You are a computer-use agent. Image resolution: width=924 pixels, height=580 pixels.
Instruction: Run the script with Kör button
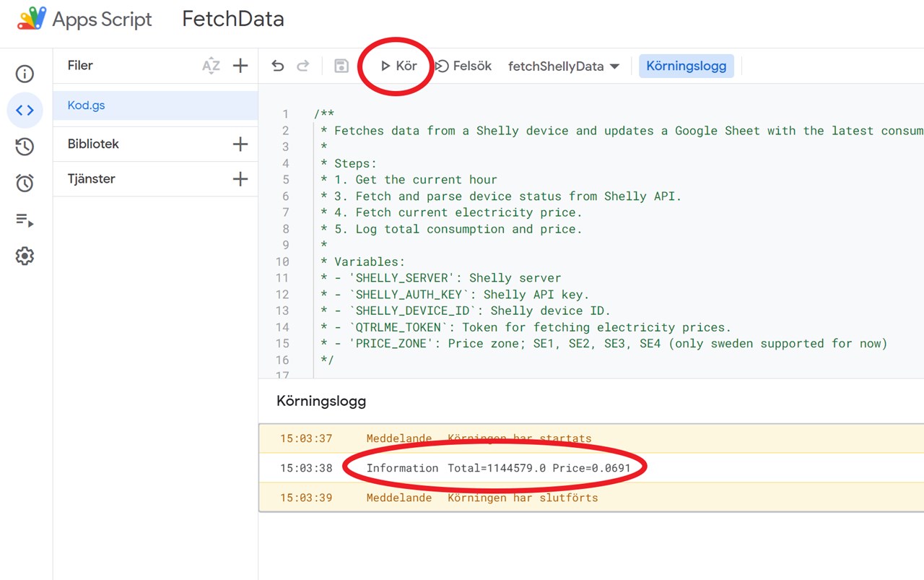[399, 66]
